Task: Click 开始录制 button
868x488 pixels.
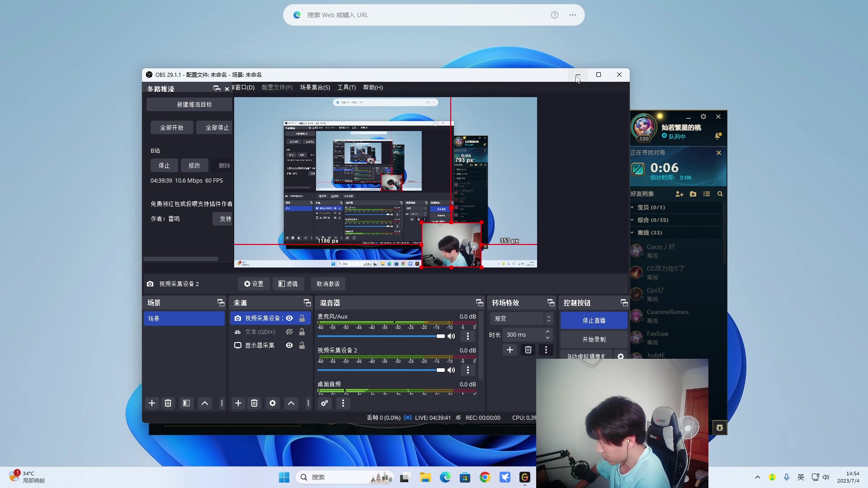Action: [x=594, y=339]
